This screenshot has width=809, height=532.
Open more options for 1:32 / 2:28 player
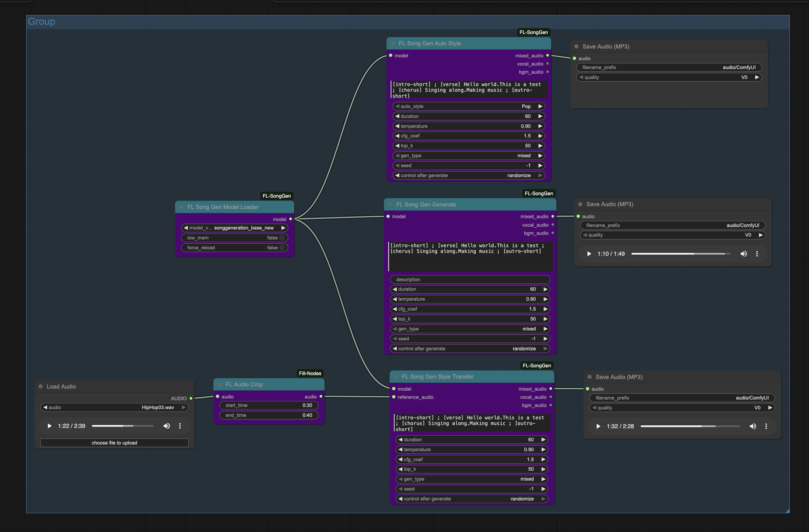pos(766,426)
